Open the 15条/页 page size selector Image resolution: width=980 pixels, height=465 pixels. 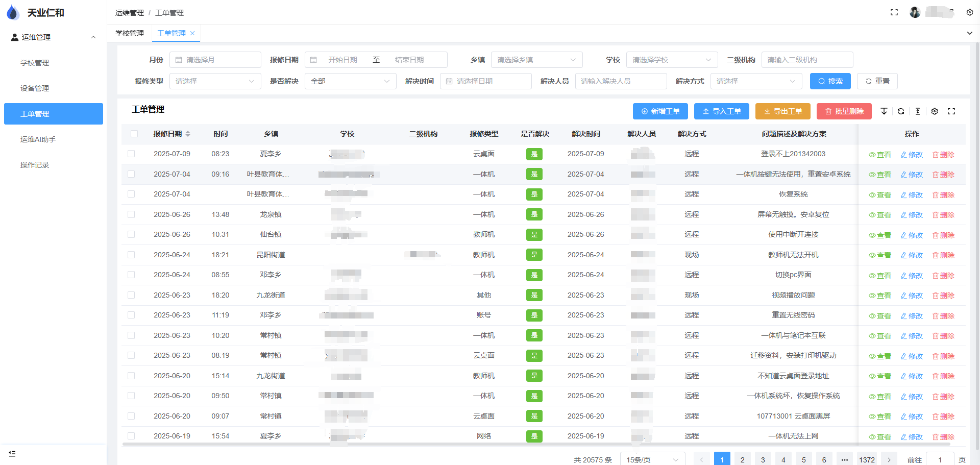click(652, 459)
